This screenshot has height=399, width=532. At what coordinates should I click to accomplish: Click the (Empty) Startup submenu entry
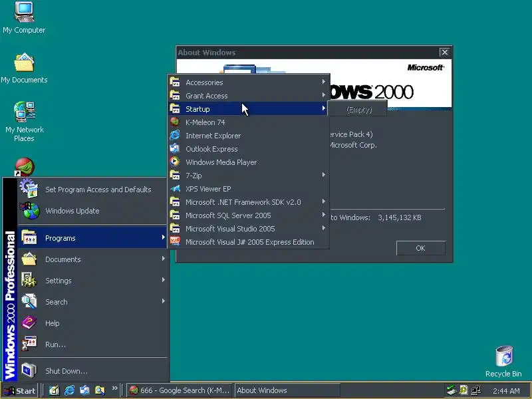358,110
